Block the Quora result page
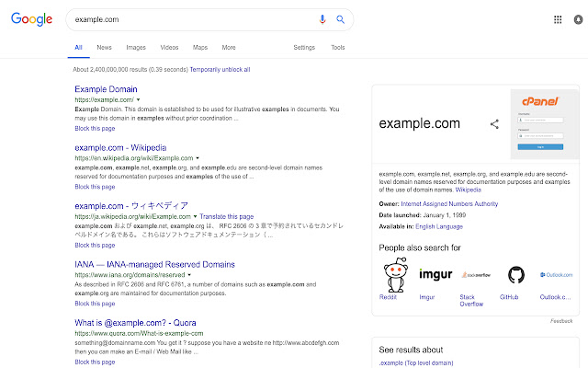 coord(95,362)
